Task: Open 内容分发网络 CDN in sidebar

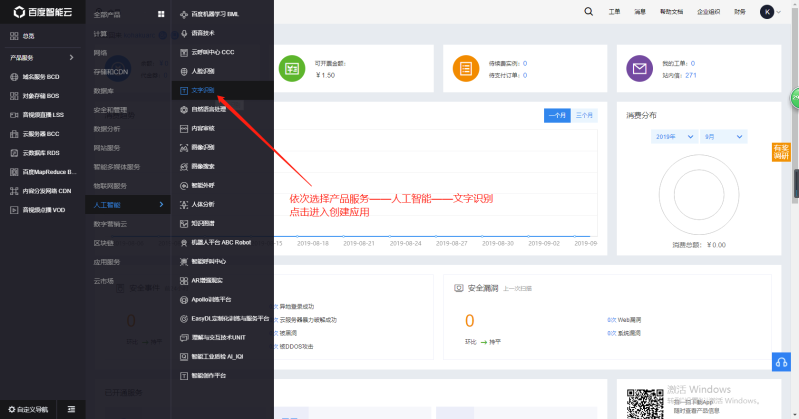Action: coord(42,191)
